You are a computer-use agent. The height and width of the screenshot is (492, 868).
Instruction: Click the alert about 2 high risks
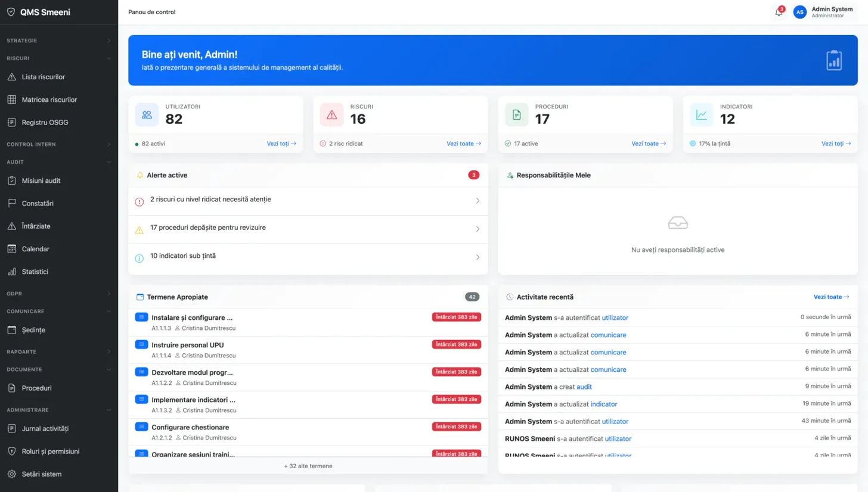point(308,201)
